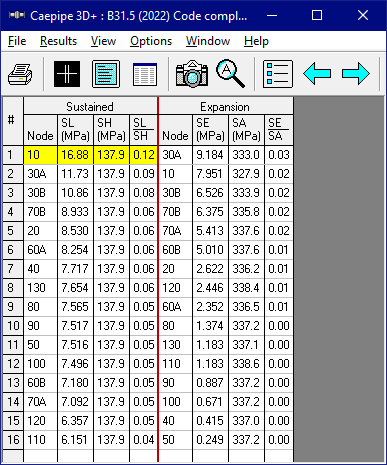The image size is (387, 465).
Task: Click the camera snapshot icon
Action: [192, 74]
